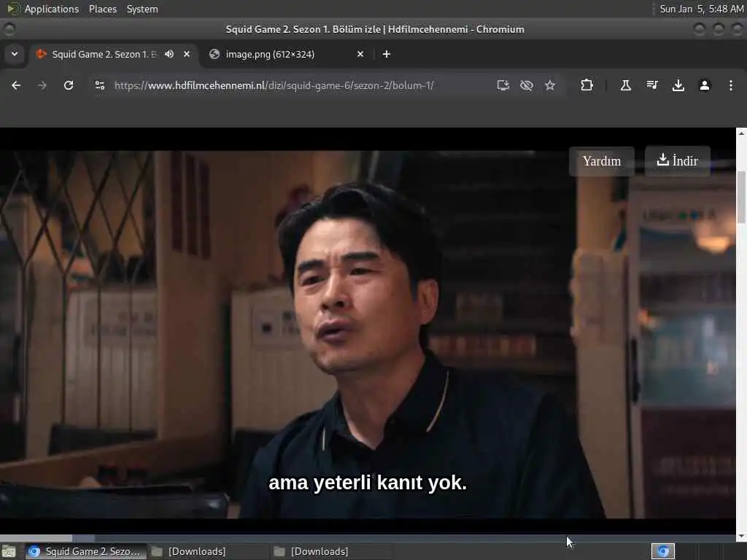Viewport: 747px width, 560px height.
Task: Click the workspace switcher Chromium icon
Action: (x=663, y=551)
